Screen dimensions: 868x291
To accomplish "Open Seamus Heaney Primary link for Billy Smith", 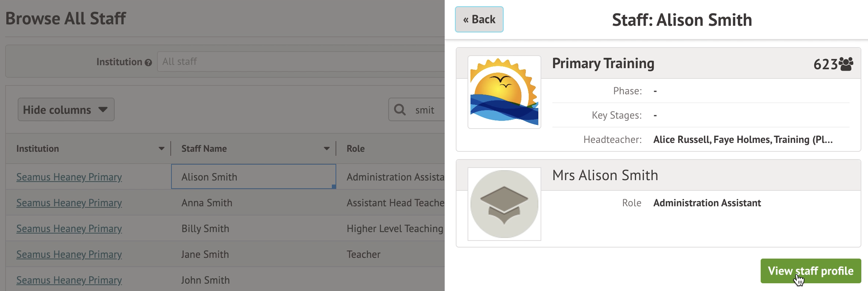I will coord(69,229).
